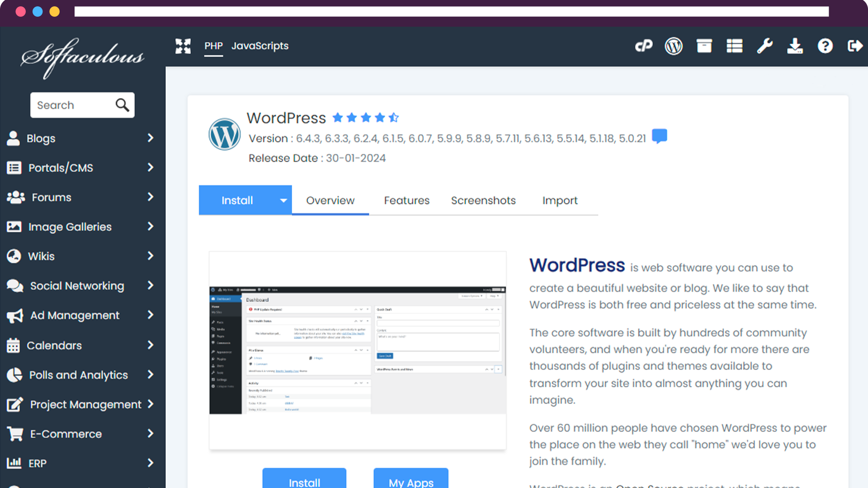Click the Ad Management megaphone icon
This screenshot has width=868, height=488.
pyautogui.click(x=15, y=315)
